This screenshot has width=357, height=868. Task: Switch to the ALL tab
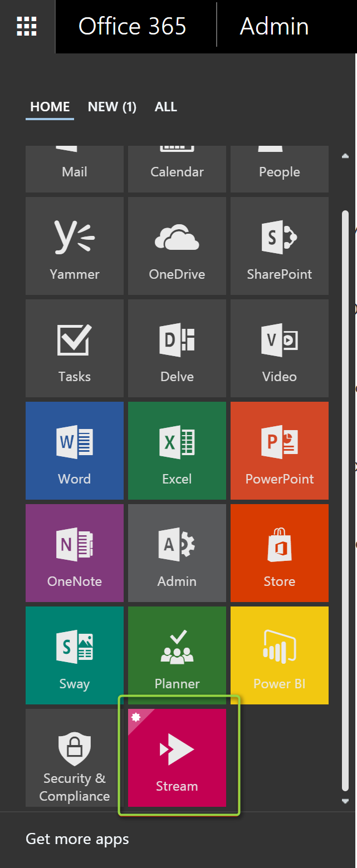coord(166,107)
